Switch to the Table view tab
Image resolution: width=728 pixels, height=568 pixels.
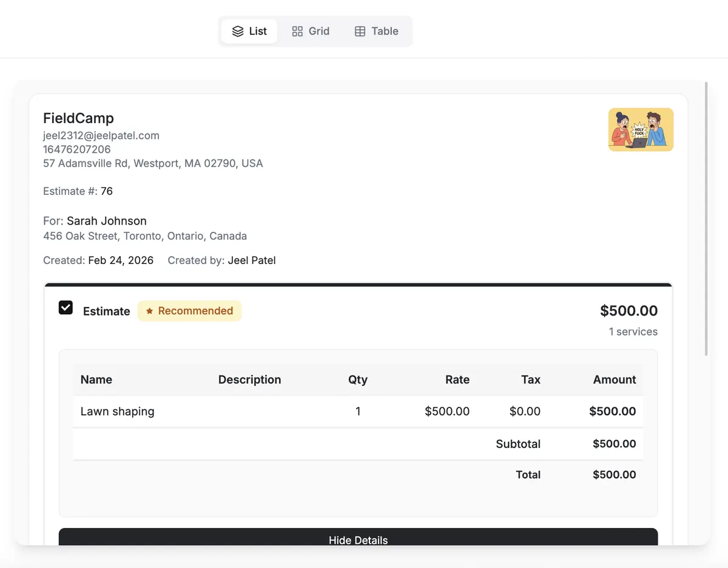pyautogui.click(x=376, y=31)
